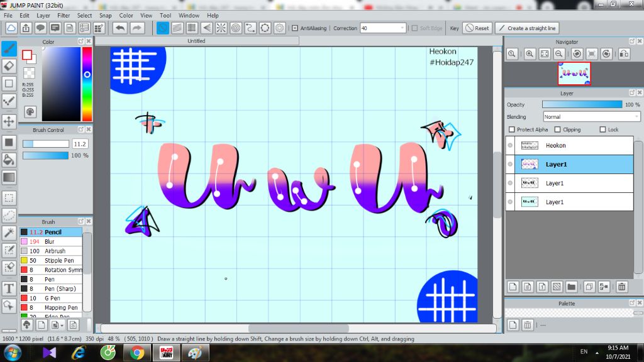Select the Heokon layer

[570, 145]
